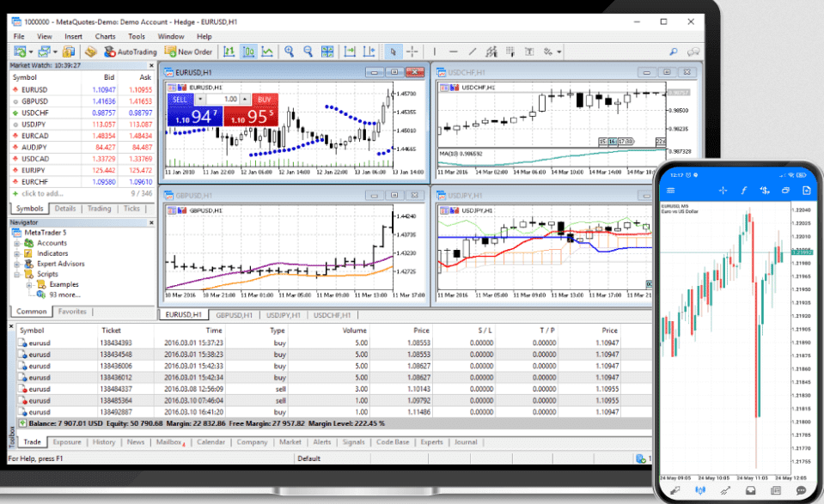Image resolution: width=824 pixels, height=504 pixels.
Task: Open the Charts menu
Action: (105, 37)
